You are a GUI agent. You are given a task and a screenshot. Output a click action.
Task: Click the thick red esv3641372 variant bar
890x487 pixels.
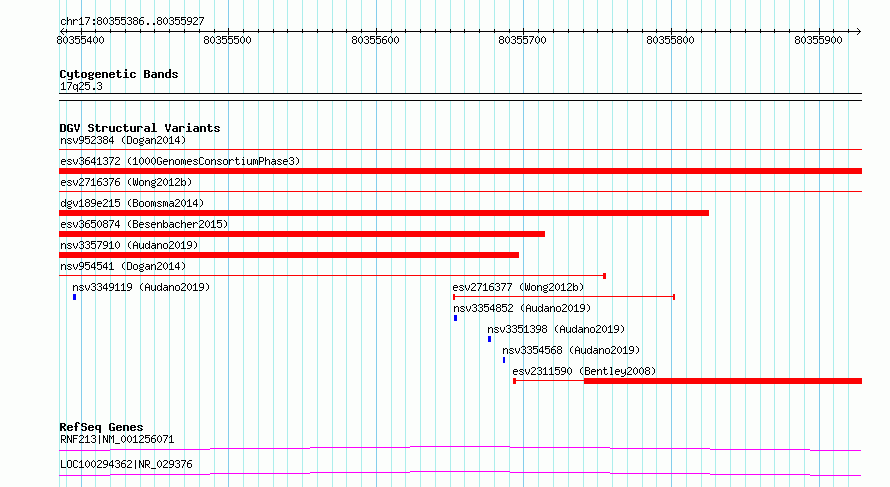tap(460, 171)
